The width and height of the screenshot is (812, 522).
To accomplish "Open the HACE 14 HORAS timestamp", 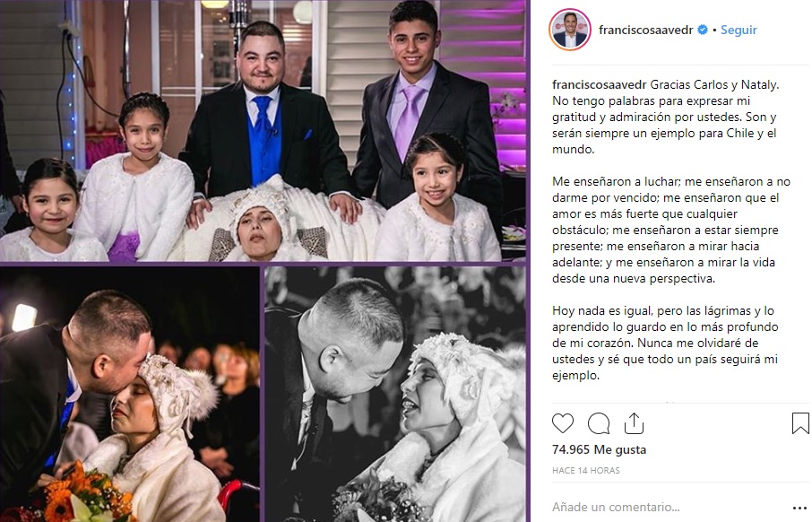I will click(585, 471).
